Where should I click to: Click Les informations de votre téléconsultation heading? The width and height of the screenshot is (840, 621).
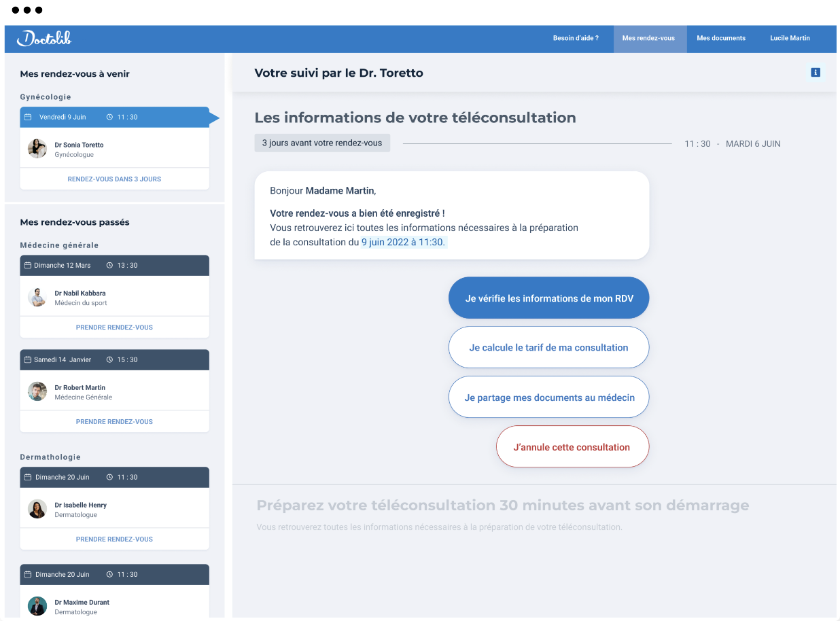pyautogui.click(x=415, y=118)
